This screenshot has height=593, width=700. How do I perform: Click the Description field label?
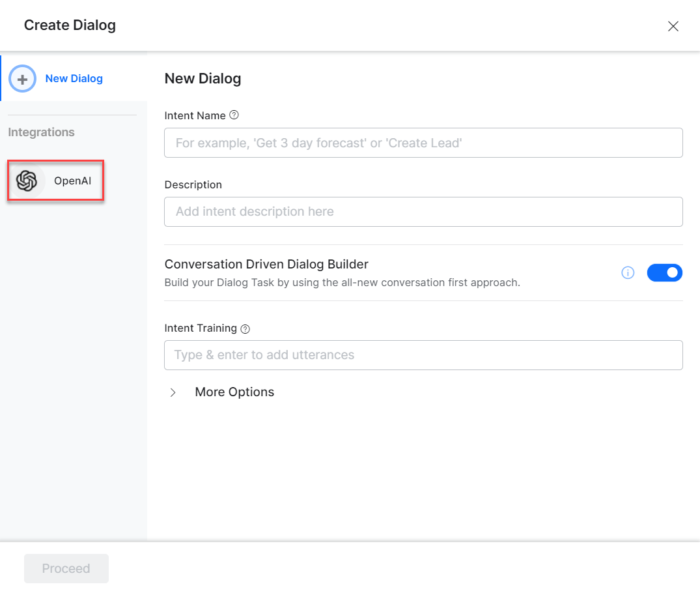point(193,185)
